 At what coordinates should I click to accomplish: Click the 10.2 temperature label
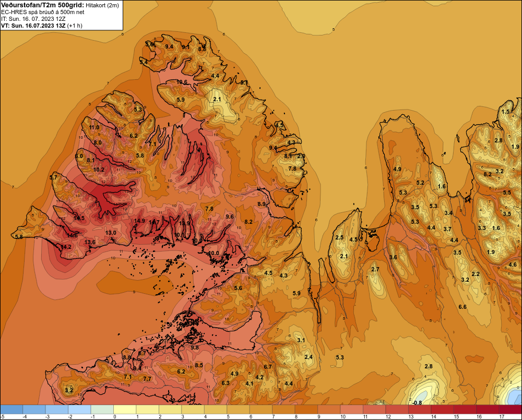tap(99, 170)
